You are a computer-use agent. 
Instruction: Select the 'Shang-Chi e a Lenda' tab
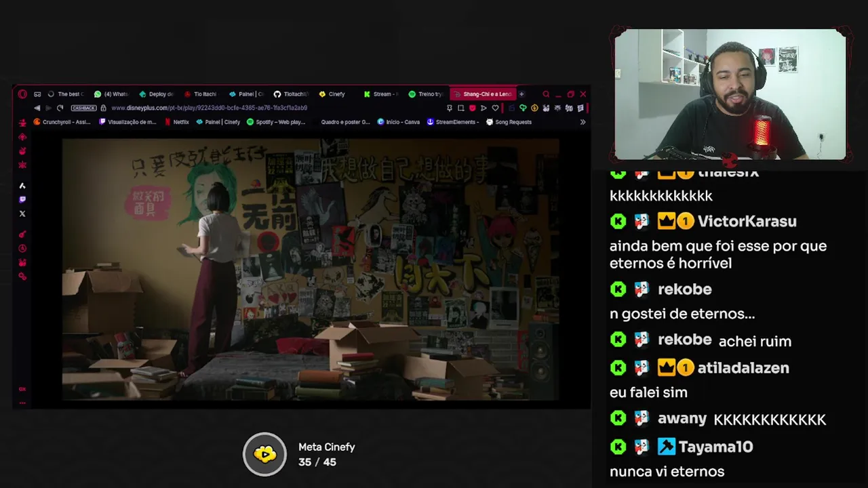point(482,94)
